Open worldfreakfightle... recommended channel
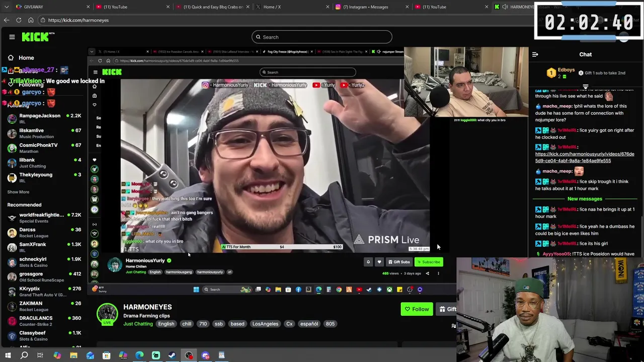 coord(44,218)
